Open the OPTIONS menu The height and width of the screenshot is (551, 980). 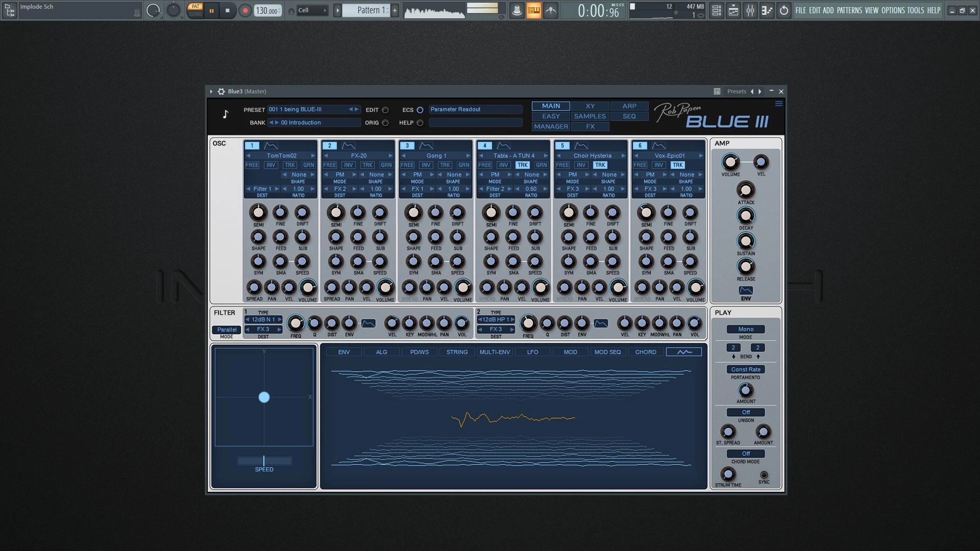(893, 10)
